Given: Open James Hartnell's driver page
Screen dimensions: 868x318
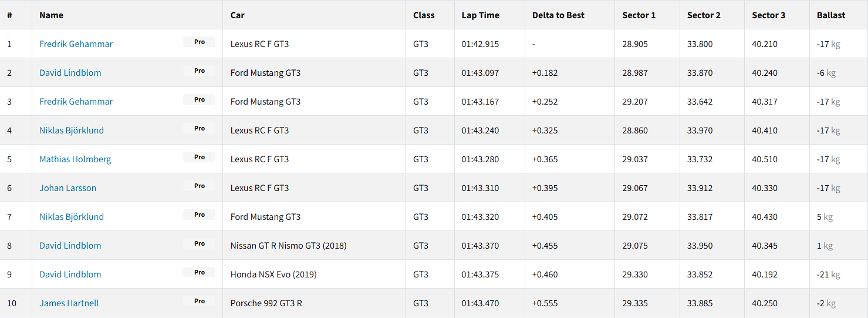Looking at the screenshot, I should click(69, 303).
